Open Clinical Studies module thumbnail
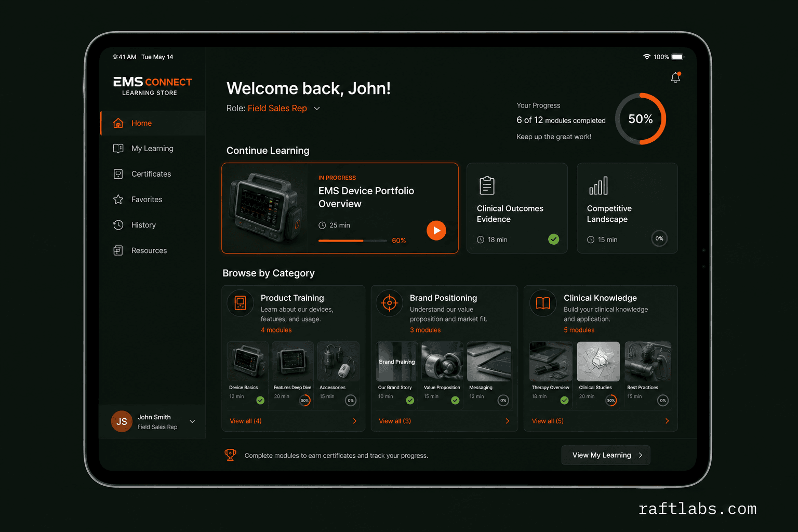Viewport: 798px width, 532px height. click(x=598, y=361)
